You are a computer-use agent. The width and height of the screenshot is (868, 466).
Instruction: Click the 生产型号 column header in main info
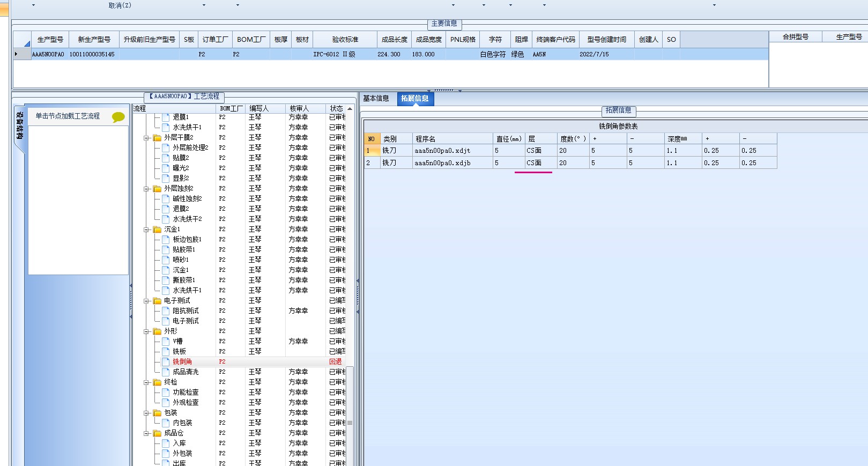tap(50, 40)
